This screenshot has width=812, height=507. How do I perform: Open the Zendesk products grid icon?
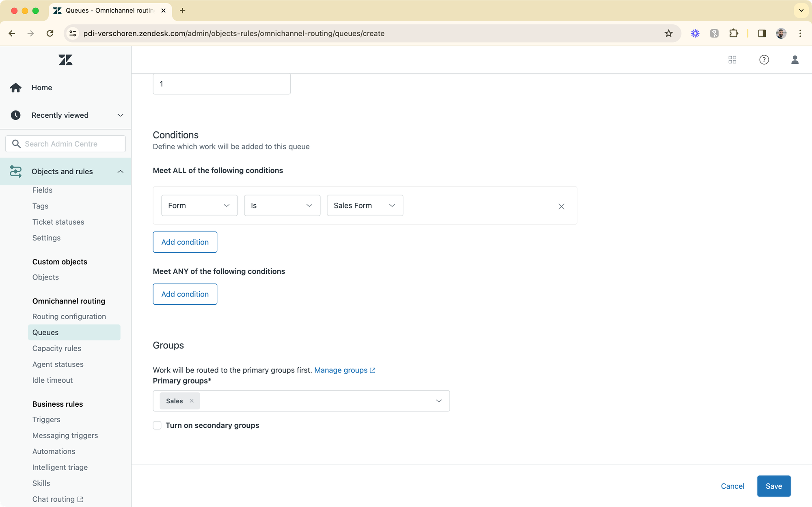732,60
